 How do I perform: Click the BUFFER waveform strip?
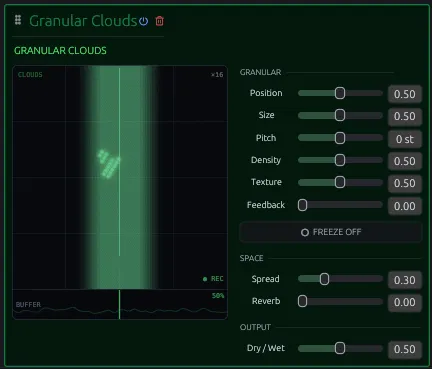[120, 305]
